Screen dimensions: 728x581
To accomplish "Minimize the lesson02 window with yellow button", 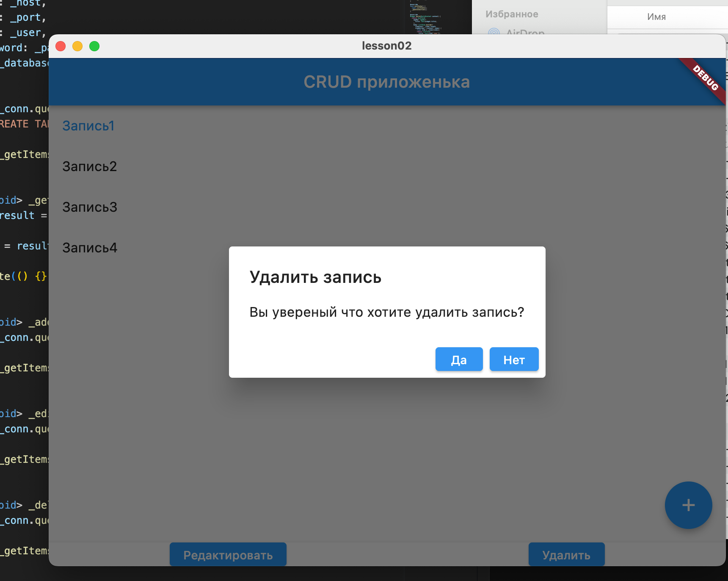I will 77,46.
